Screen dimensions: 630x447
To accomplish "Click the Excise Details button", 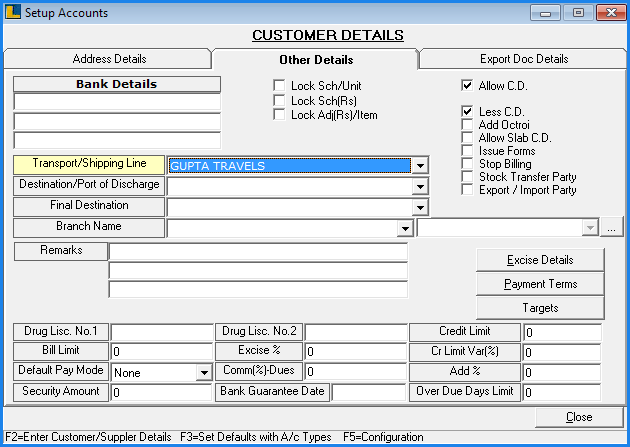I will click(541, 260).
